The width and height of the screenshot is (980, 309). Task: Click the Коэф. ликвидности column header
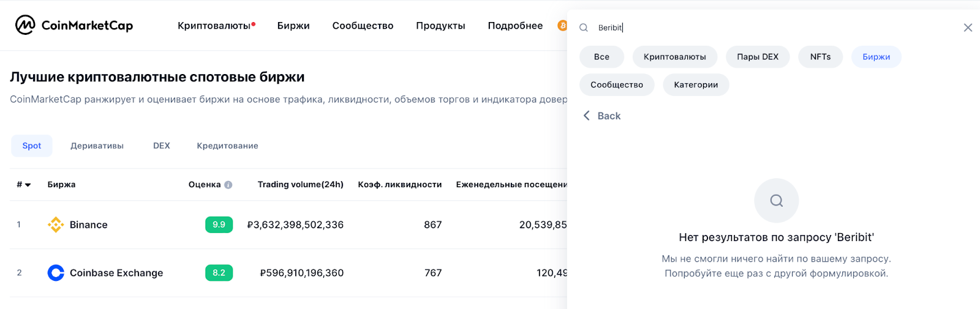[400, 185]
